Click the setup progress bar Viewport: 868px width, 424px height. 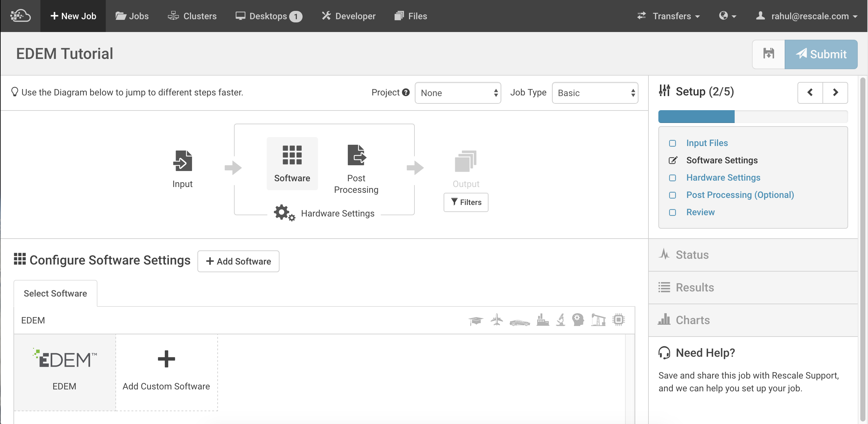[x=753, y=117]
